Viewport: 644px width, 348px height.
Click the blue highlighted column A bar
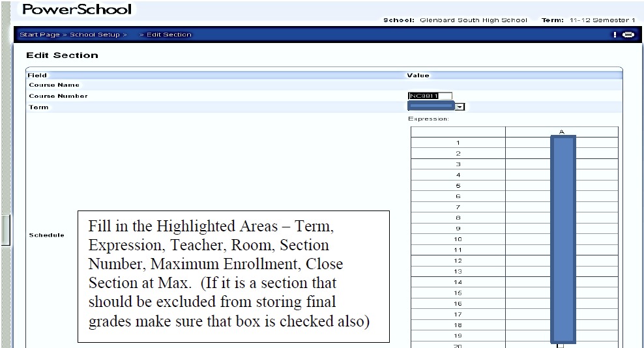point(563,239)
